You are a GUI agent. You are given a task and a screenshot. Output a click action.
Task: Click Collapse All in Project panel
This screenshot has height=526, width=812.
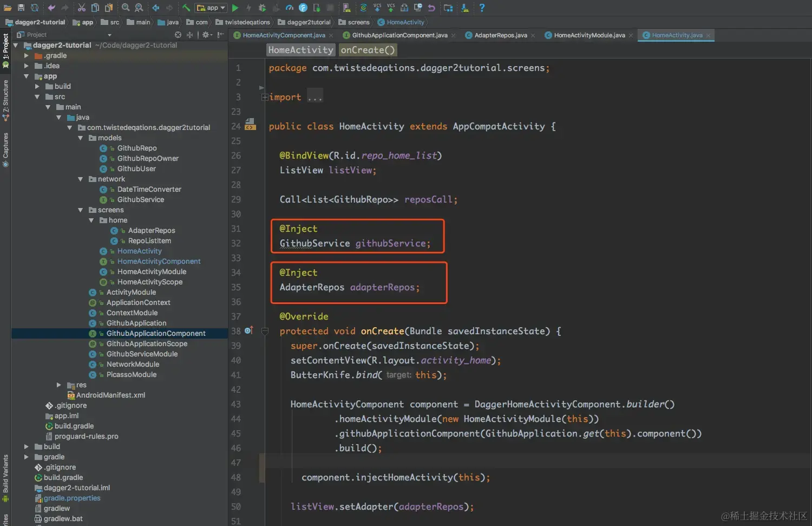(189, 35)
